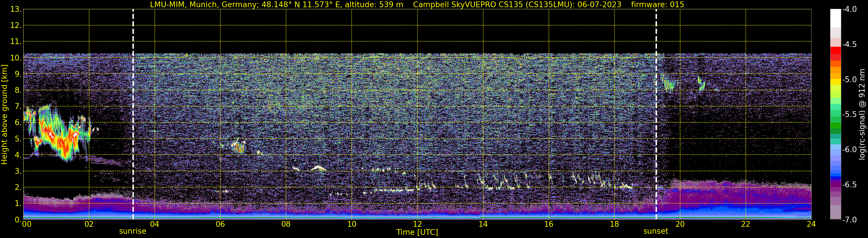This screenshot has width=868, height=238.
Task: Click the white dashed sunrise marker line
Action: [x=133, y=115]
